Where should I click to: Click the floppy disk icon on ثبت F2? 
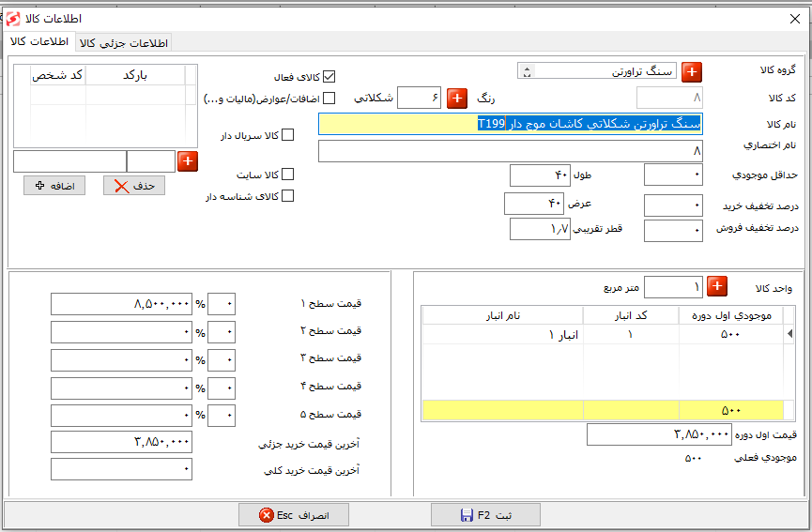(x=467, y=515)
